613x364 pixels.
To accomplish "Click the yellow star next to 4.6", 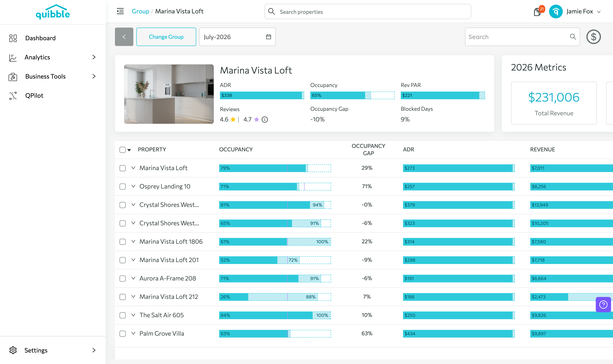I will pos(233,120).
